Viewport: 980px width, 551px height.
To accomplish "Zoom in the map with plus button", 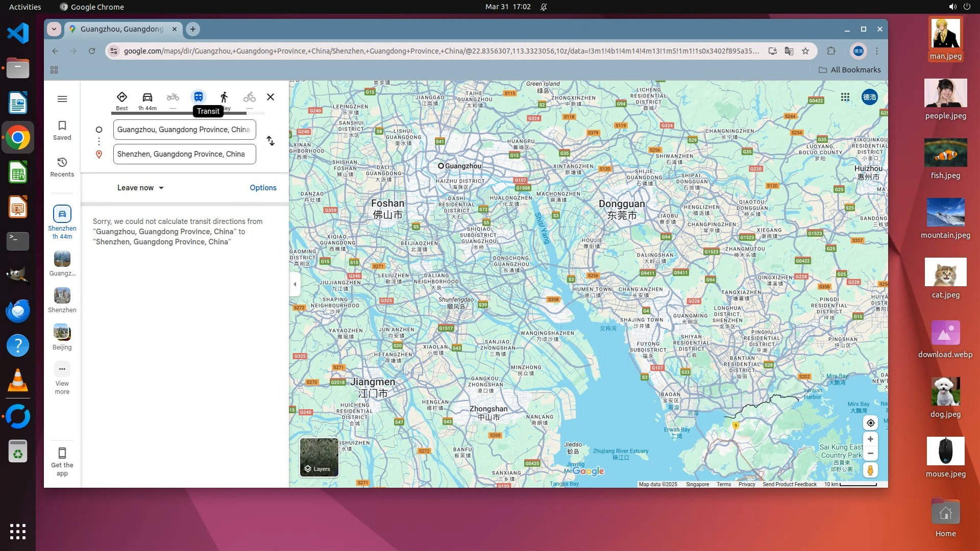I will [870, 439].
